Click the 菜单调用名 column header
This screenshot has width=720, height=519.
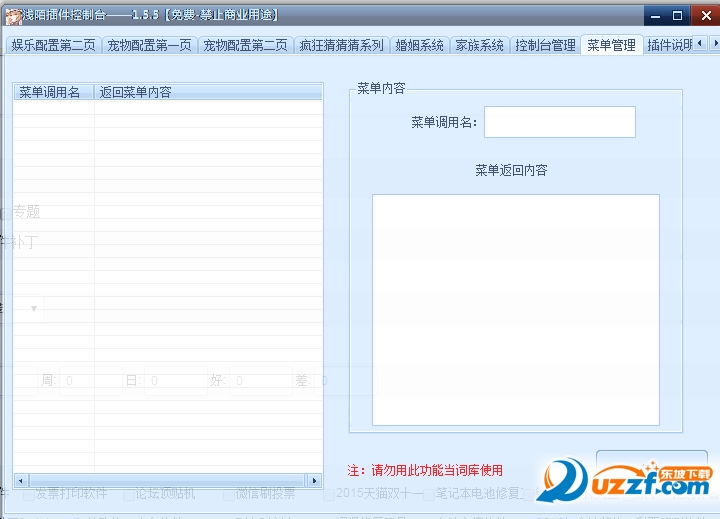pos(54,92)
